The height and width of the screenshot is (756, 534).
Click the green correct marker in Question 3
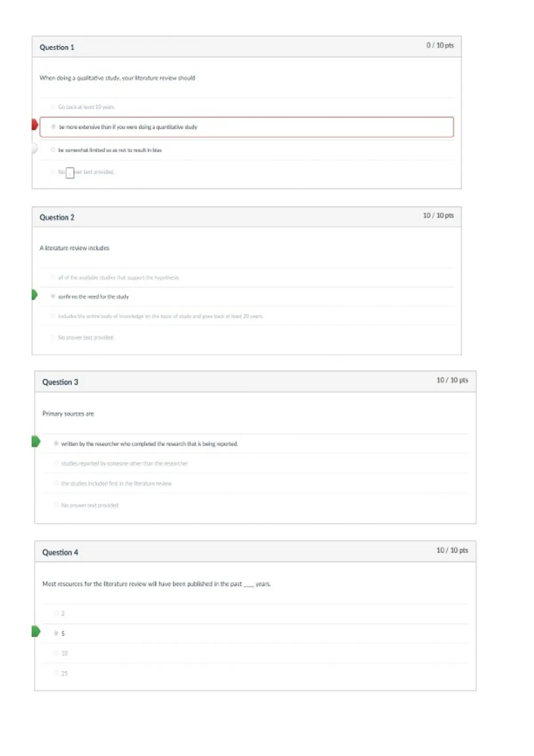click(x=36, y=442)
